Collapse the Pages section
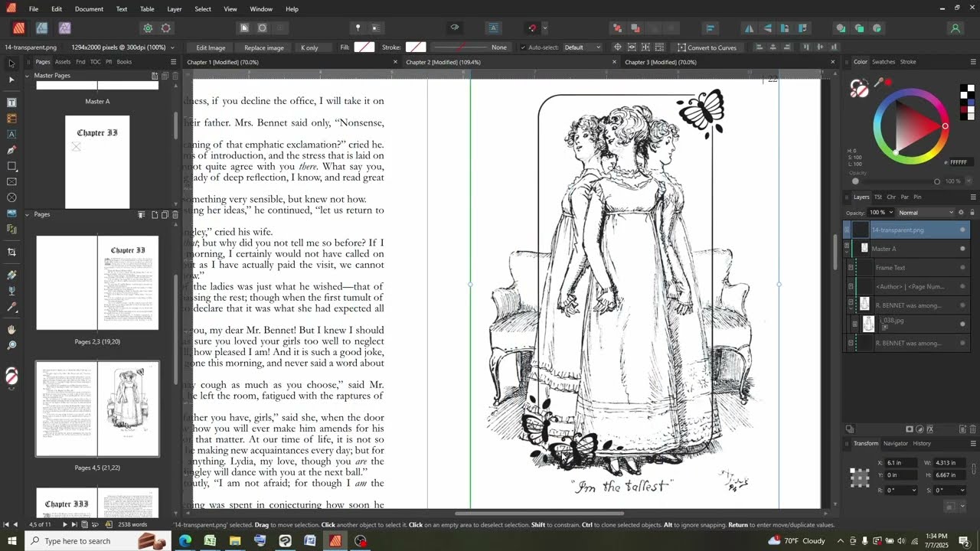Image resolution: width=980 pixels, height=551 pixels. click(28, 214)
